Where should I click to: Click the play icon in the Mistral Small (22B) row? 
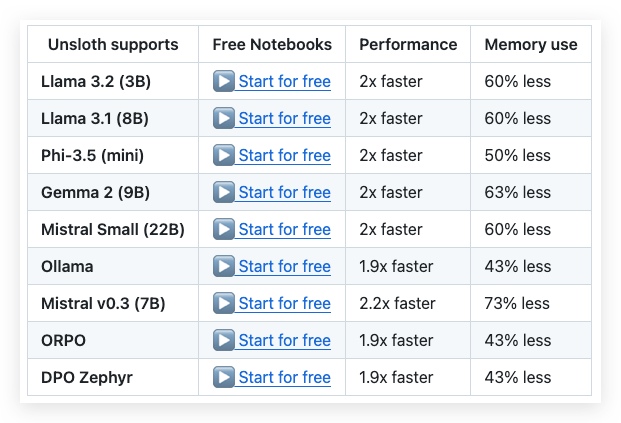click(224, 229)
